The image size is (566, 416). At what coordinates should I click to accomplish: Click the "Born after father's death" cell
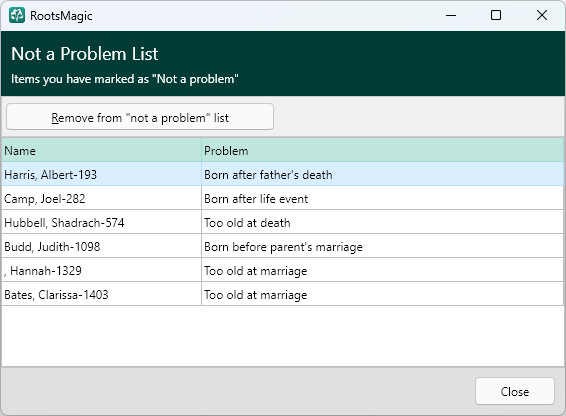[383, 174]
